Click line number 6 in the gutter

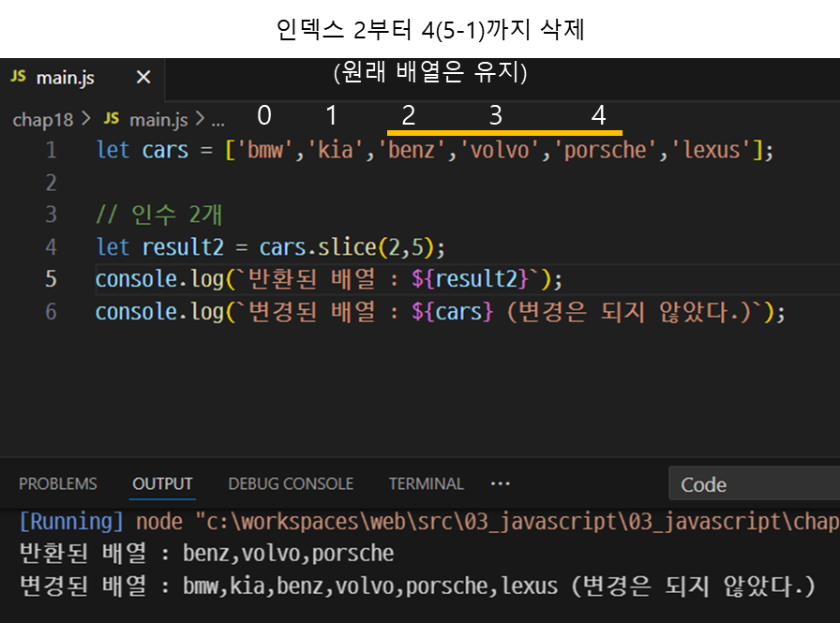(51, 311)
